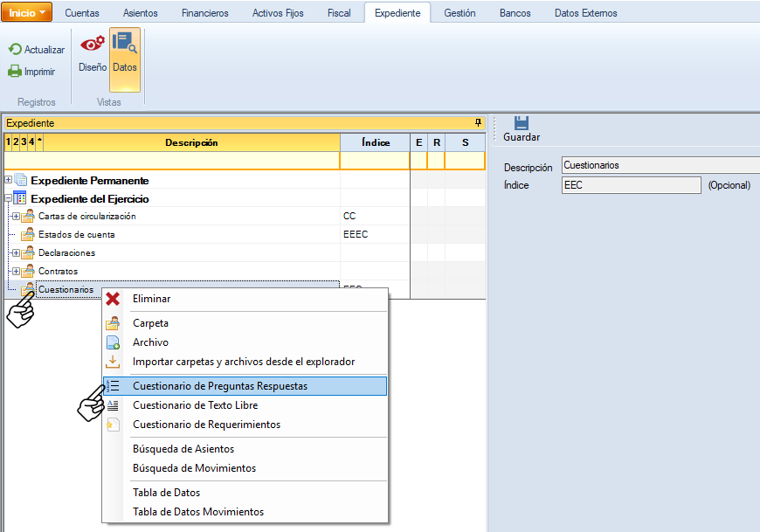
Task: Open the Activos Fijos tab
Action: point(277,13)
